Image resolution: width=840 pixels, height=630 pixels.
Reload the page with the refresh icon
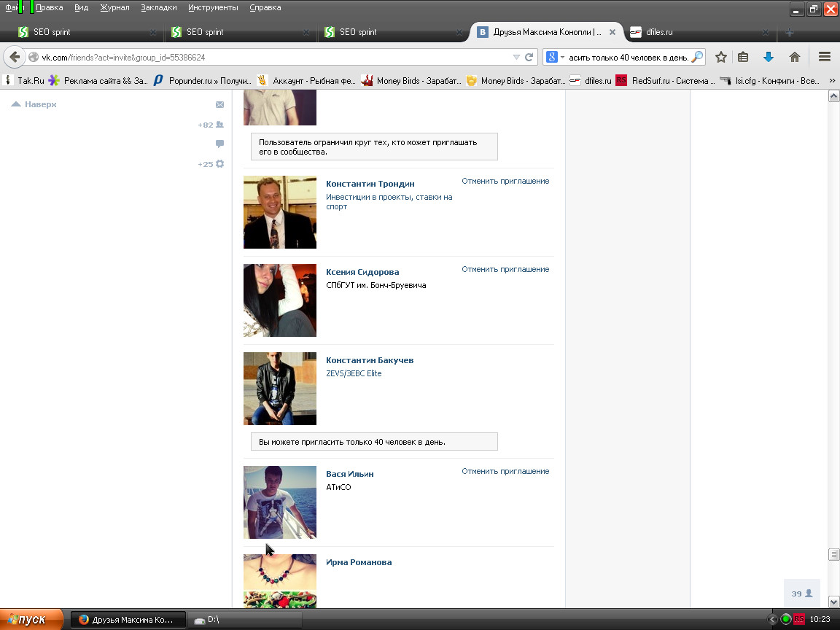pyautogui.click(x=529, y=57)
